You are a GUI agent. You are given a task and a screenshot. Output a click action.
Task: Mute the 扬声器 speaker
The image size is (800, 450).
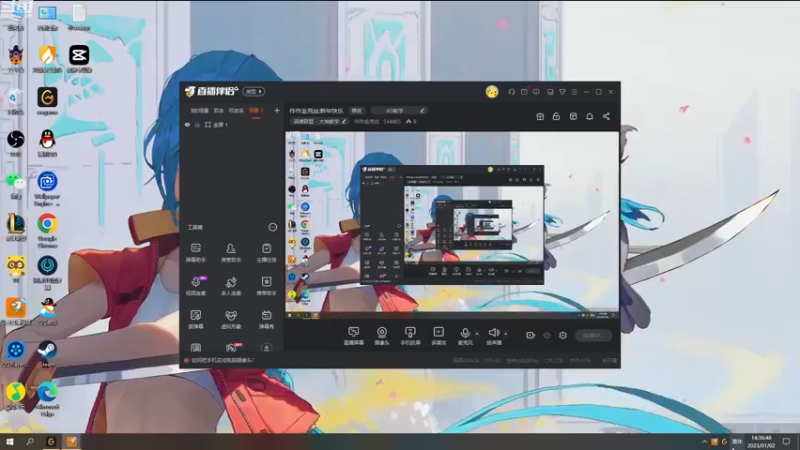494,336
